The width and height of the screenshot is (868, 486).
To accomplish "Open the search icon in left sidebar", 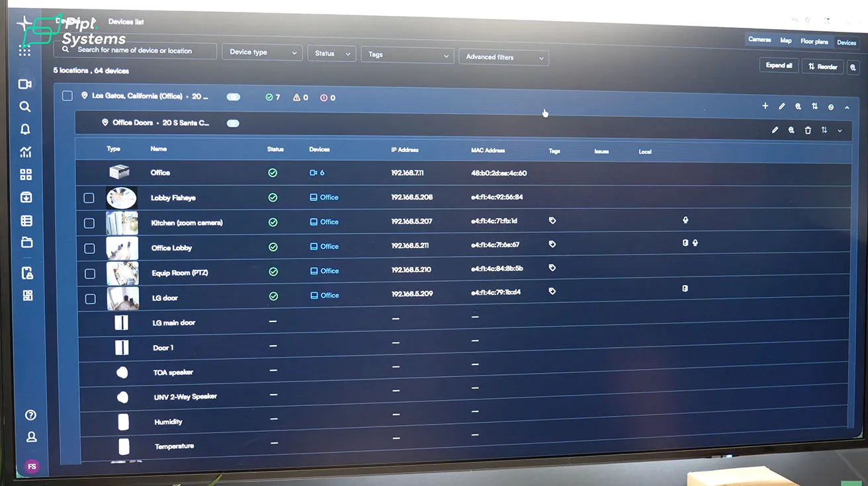I will tap(25, 106).
